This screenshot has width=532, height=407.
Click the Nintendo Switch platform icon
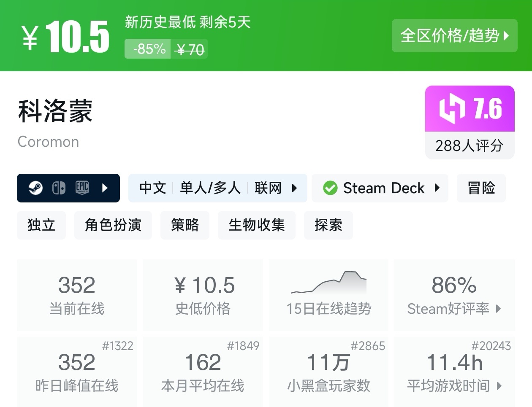coord(59,187)
